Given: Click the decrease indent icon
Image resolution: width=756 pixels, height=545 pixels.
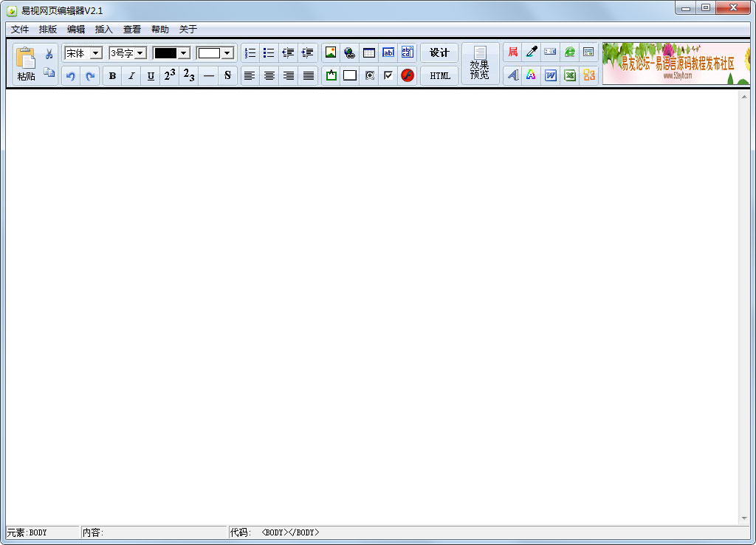Looking at the screenshot, I should [288, 52].
